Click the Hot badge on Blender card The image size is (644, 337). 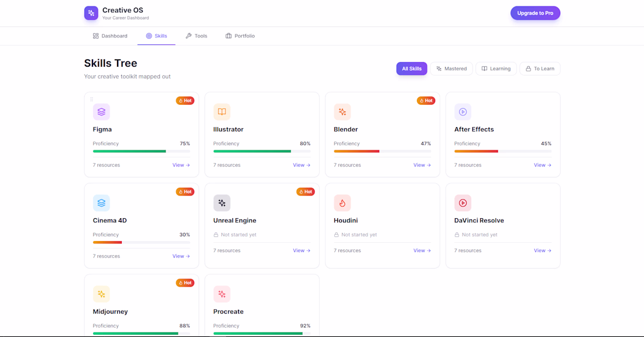pyautogui.click(x=426, y=101)
